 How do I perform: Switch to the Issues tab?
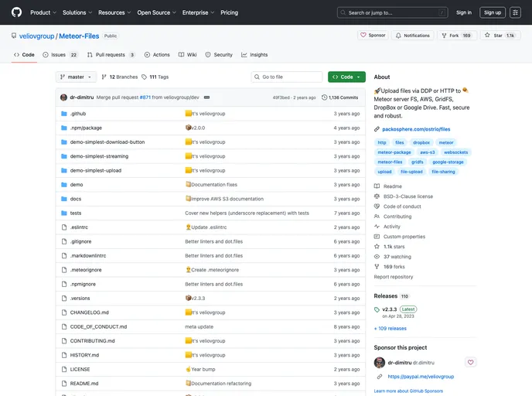(60, 55)
